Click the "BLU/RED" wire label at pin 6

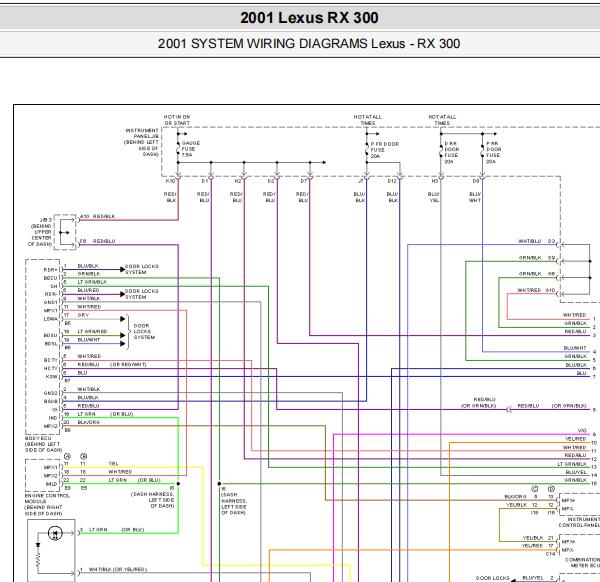click(x=88, y=290)
